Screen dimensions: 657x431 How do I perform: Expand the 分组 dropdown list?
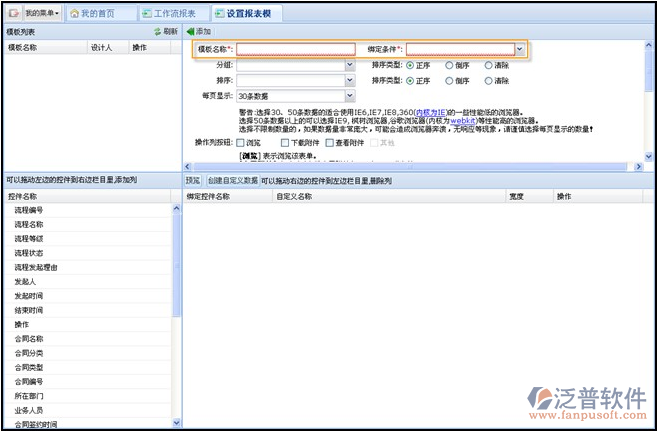click(349, 65)
